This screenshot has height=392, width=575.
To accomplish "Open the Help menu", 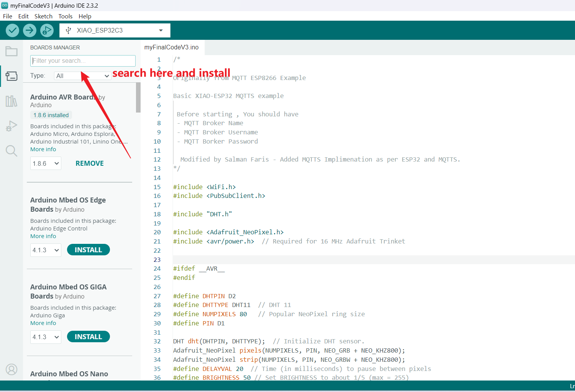I will 85,16.
